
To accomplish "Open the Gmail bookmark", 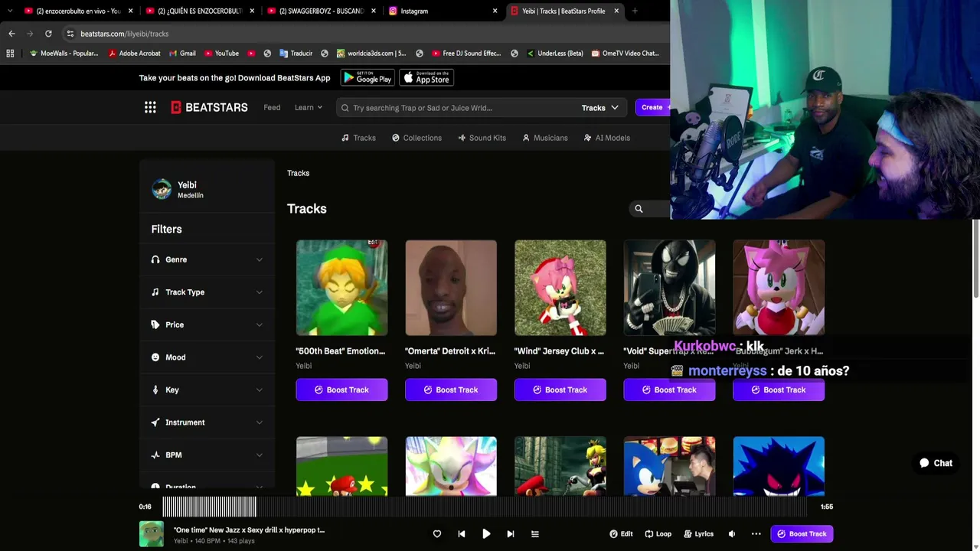I will click(x=181, y=54).
